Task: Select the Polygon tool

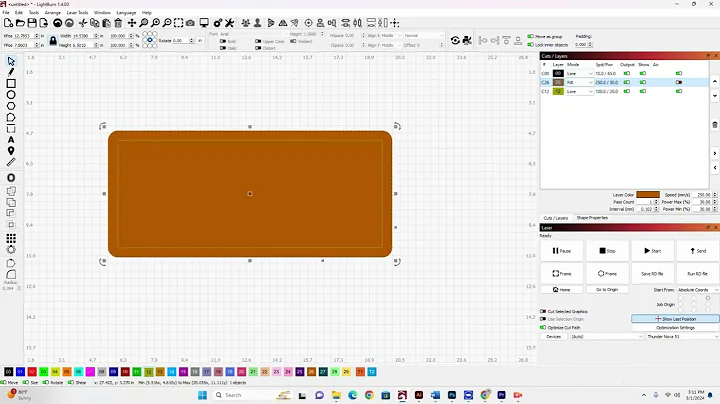Action: pyautogui.click(x=11, y=106)
